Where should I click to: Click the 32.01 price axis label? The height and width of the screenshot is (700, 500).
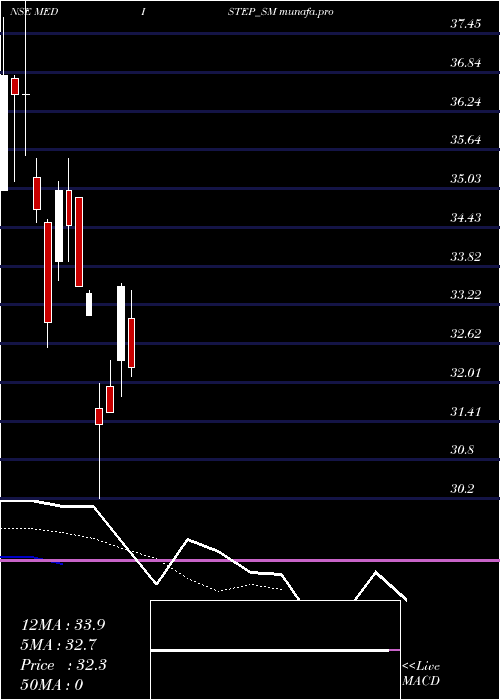pos(465,372)
